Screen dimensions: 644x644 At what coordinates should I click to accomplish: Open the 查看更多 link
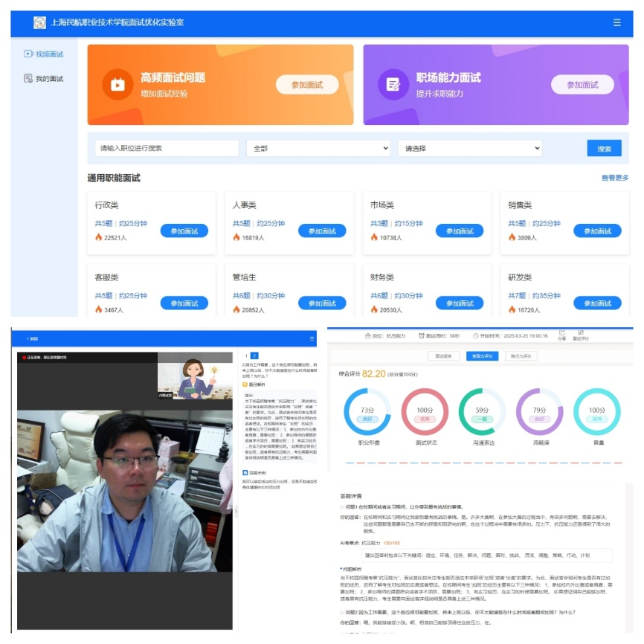614,178
